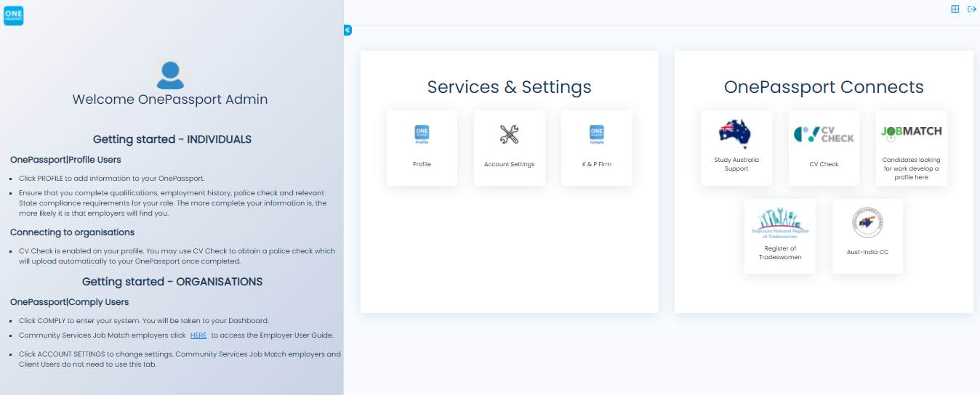
Task: Click the 'OnePassport|Comply Users' subheading
Action: click(x=69, y=302)
